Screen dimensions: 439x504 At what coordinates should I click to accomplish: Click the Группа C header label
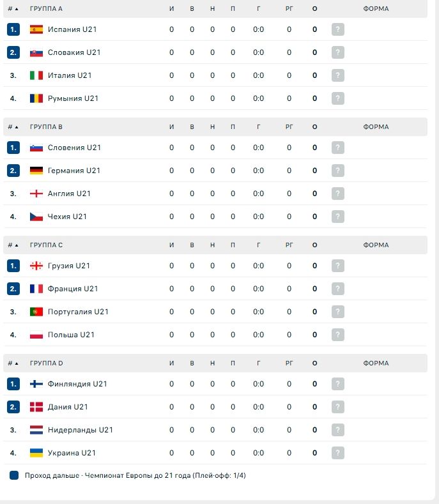(46, 245)
